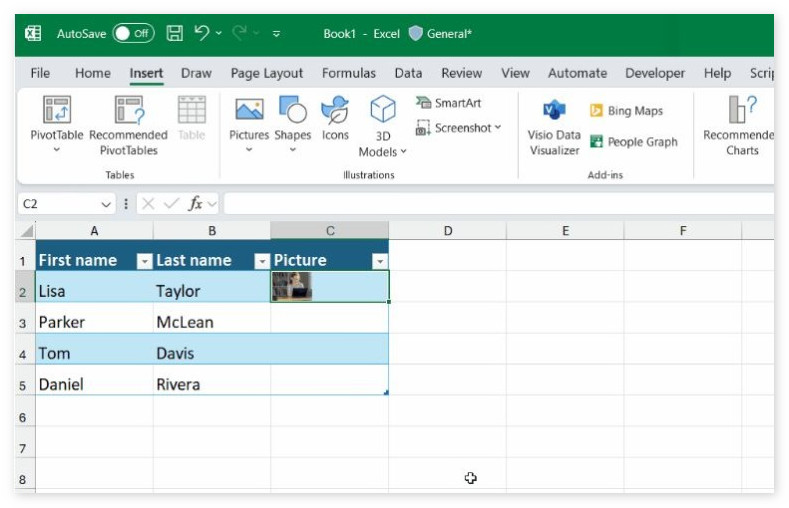Select the picture thumbnail in cell C2
789x508 pixels.
[292, 287]
